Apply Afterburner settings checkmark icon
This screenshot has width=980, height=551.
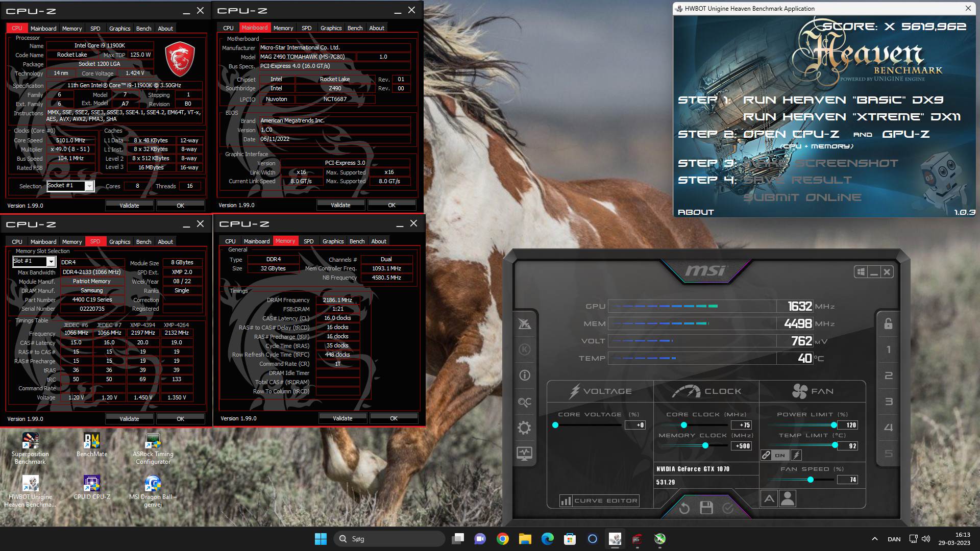click(728, 508)
